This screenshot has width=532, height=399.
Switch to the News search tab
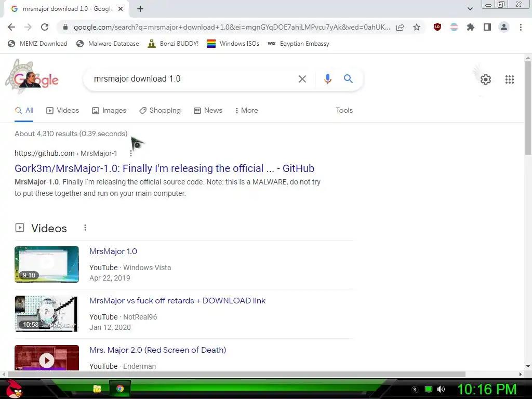(208, 111)
